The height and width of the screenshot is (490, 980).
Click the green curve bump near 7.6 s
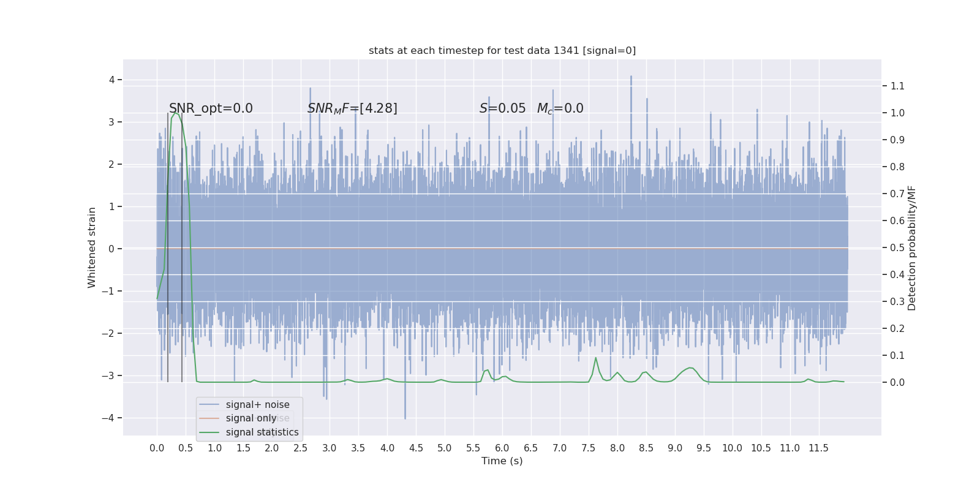[x=595, y=358]
